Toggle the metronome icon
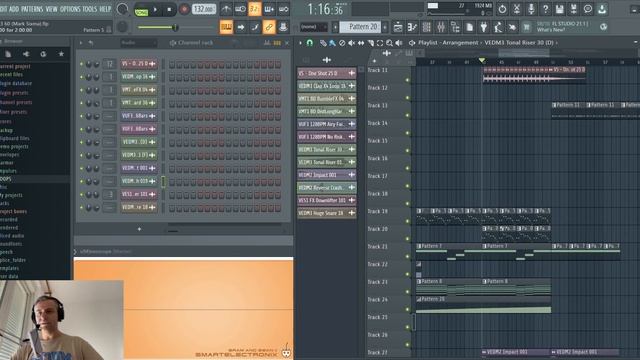Viewport: 640px width, 360px height. (x=226, y=9)
